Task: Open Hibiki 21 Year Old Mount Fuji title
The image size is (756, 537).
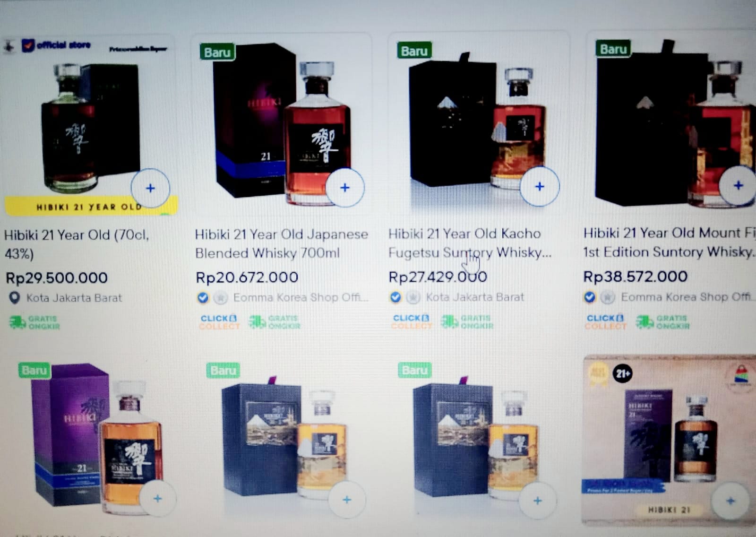Action: 669,242
